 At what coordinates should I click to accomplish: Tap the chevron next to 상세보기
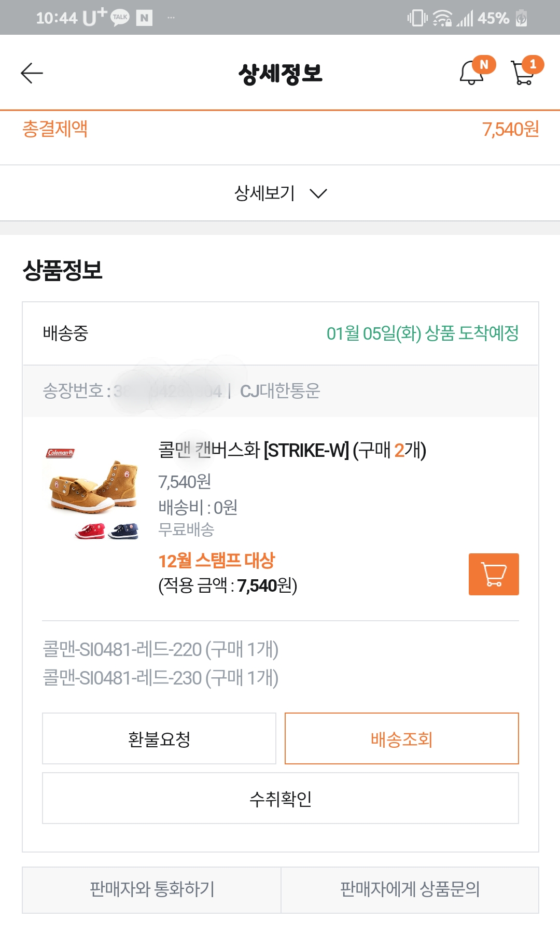(x=318, y=193)
